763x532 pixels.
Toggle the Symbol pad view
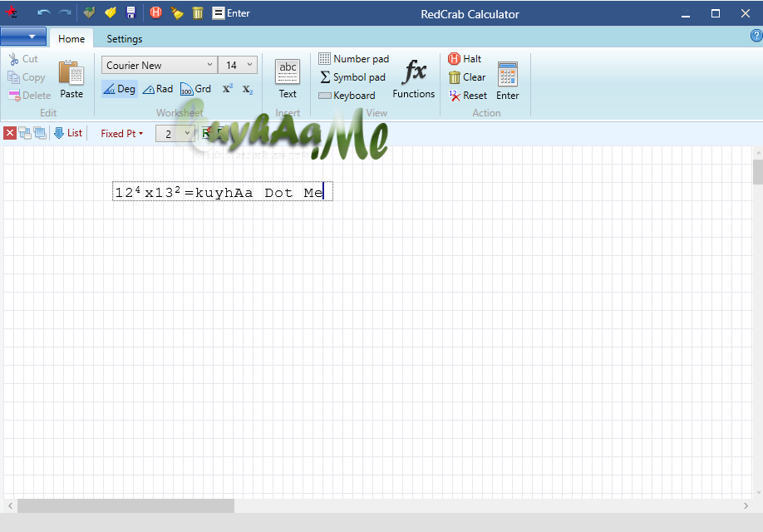pyautogui.click(x=352, y=77)
